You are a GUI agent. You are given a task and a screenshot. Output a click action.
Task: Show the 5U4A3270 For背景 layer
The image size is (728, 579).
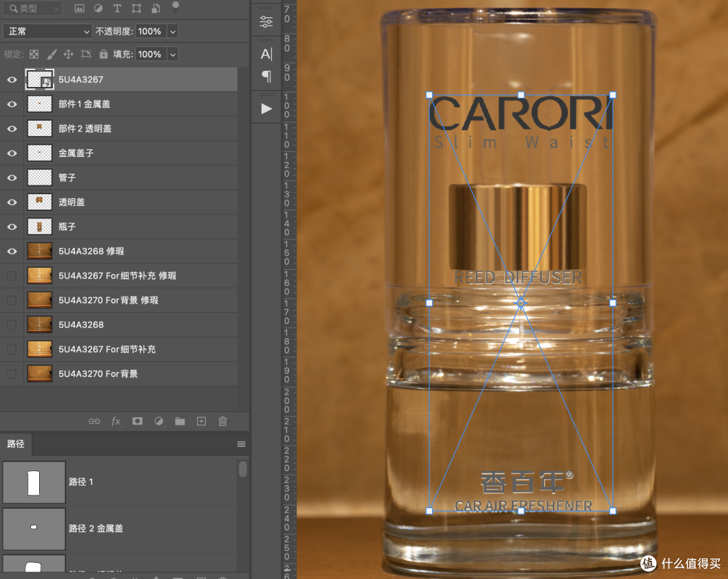(x=12, y=374)
